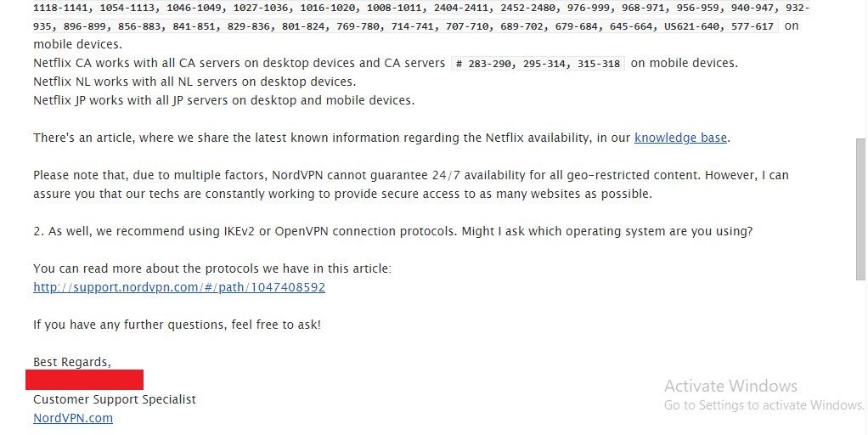Click the Netflix CA works with all CA servers text

coord(240,63)
